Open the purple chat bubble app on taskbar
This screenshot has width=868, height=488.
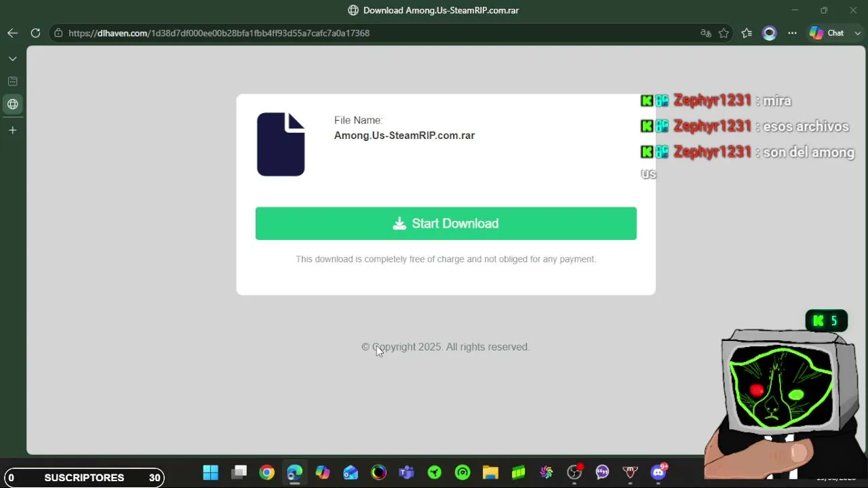point(602,472)
